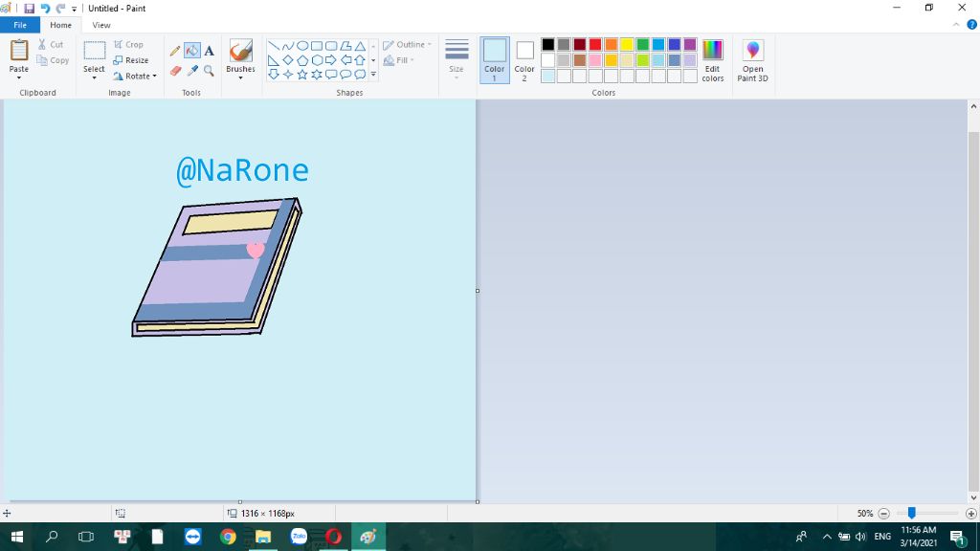
Task: Open Opera browser from the taskbar
Action: 334,537
